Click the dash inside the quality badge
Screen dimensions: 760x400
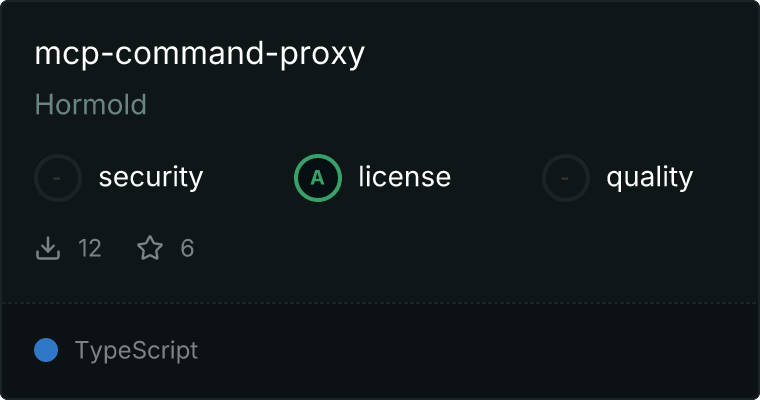pos(564,178)
